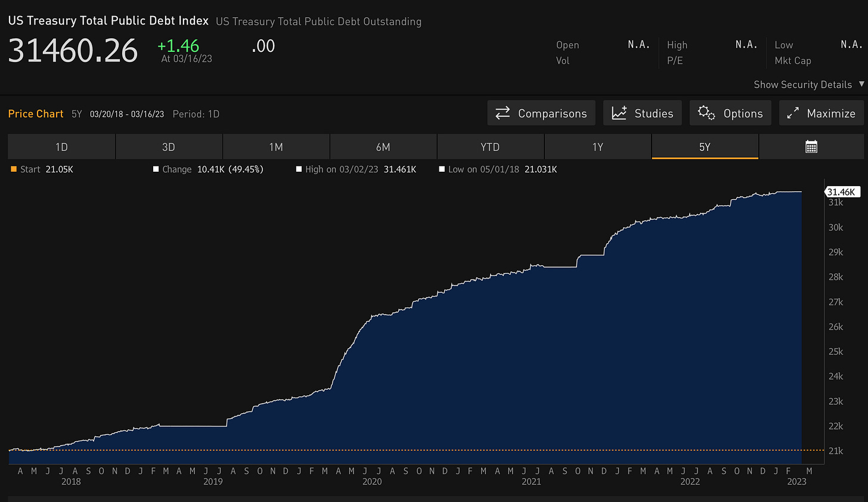Click the Studies chart icon
Image resolution: width=868 pixels, height=502 pixels.
(619, 113)
